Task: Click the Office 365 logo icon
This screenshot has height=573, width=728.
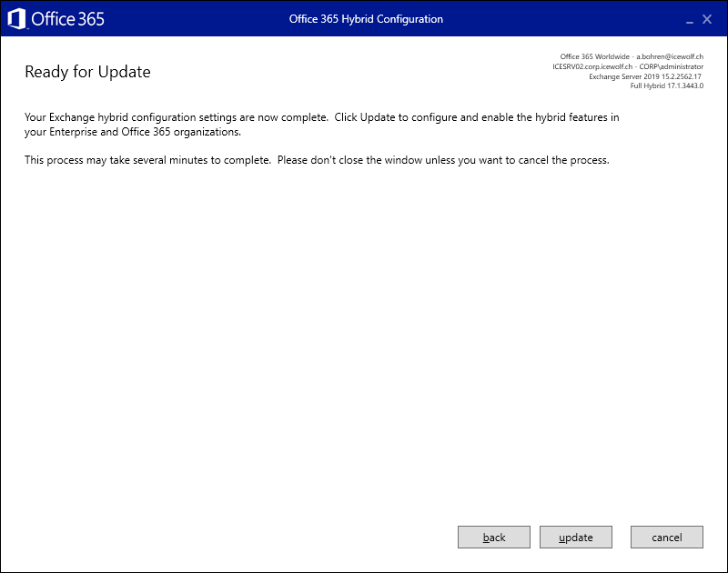Action: pos(17,19)
